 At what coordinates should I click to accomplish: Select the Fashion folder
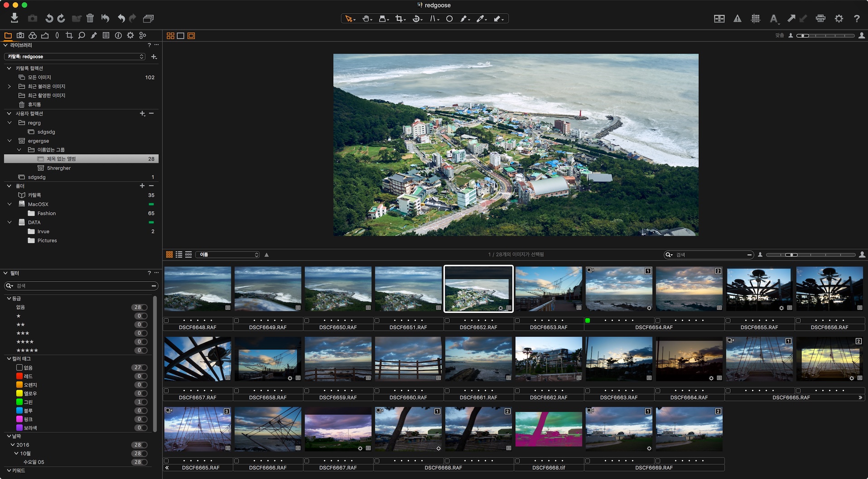[x=46, y=213]
